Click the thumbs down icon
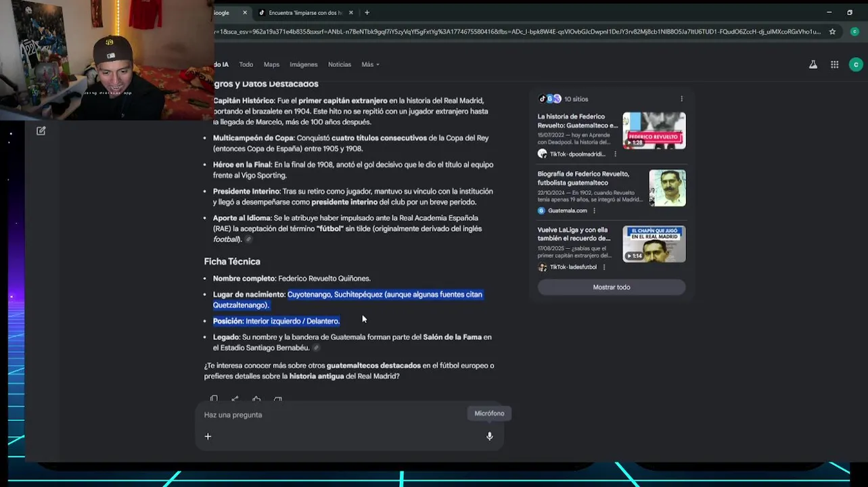This screenshot has width=868, height=487. (x=278, y=399)
